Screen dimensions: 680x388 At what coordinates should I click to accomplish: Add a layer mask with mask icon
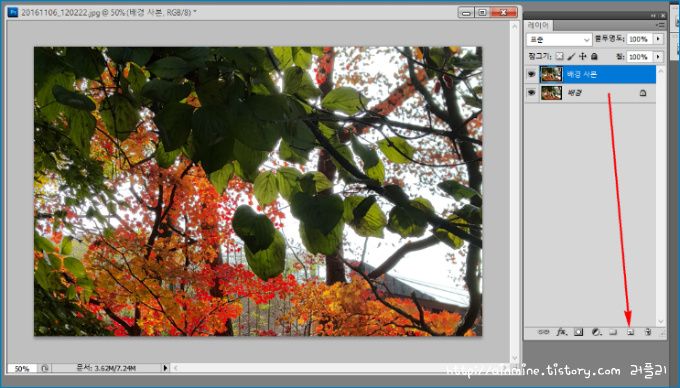pyautogui.click(x=579, y=332)
